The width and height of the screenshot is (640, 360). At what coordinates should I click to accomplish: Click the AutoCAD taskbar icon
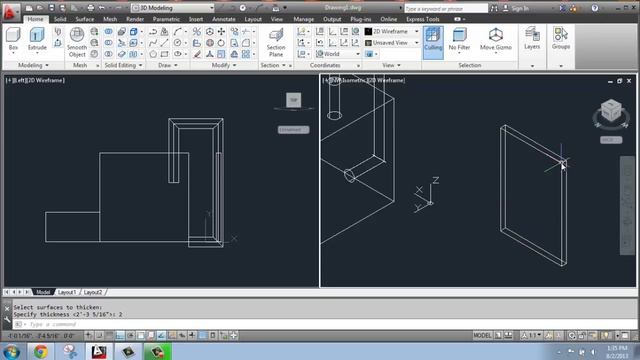(99, 351)
